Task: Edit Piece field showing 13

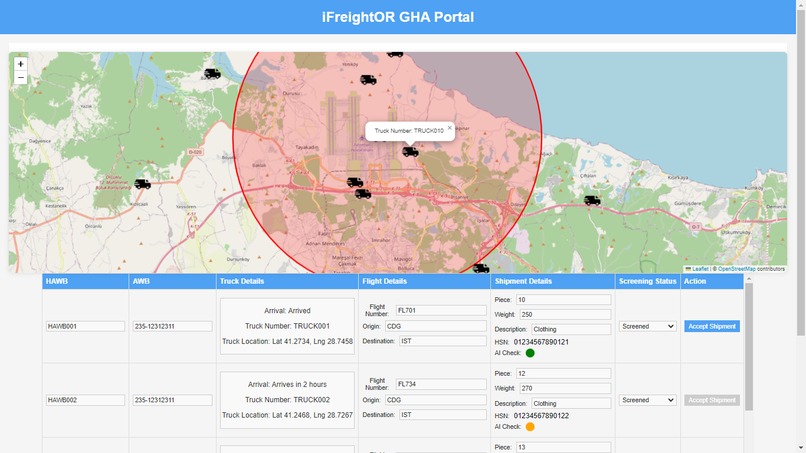Action: click(x=563, y=447)
